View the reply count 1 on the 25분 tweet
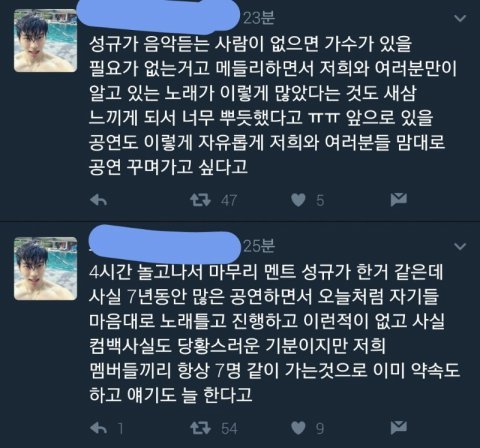The image size is (480, 448). [x=120, y=428]
